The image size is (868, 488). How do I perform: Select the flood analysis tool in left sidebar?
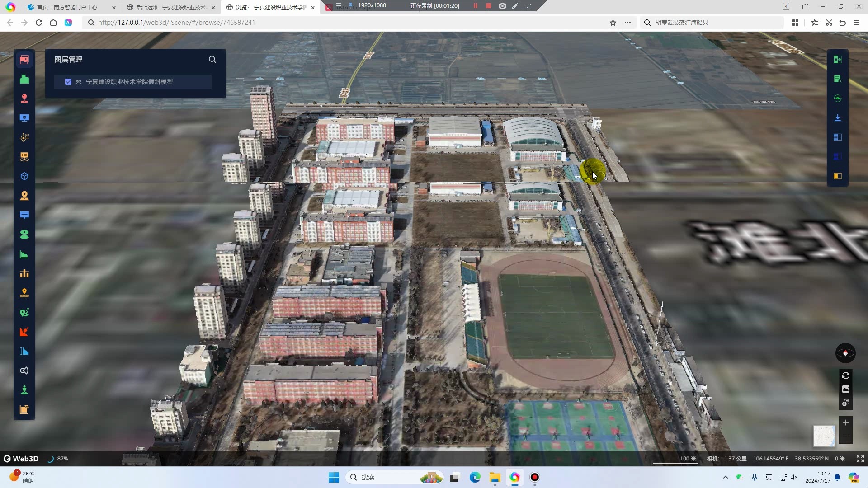tap(24, 293)
